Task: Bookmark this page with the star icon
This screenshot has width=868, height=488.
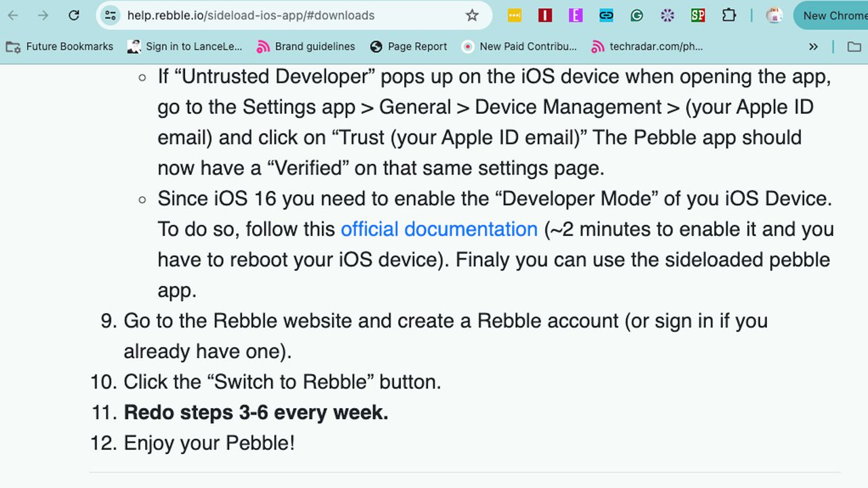Action: [472, 15]
